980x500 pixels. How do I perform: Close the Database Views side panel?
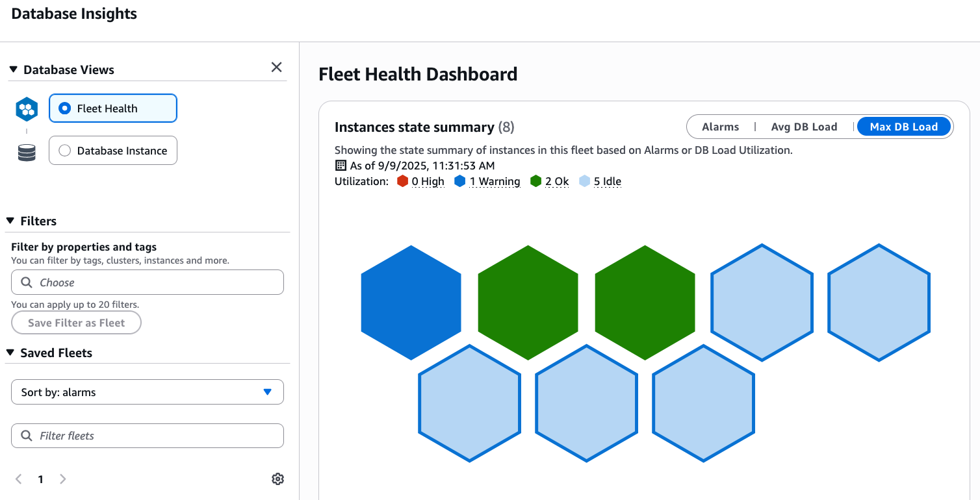[276, 68]
